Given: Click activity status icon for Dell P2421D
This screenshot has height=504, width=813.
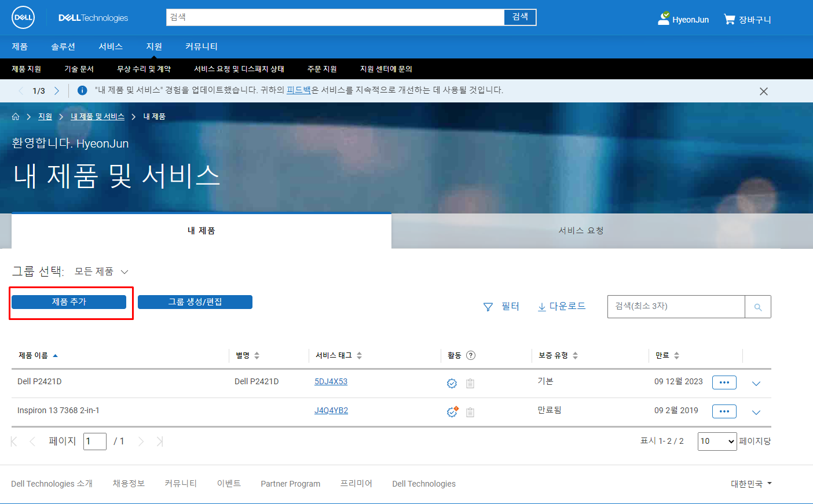Looking at the screenshot, I should (x=452, y=383).
